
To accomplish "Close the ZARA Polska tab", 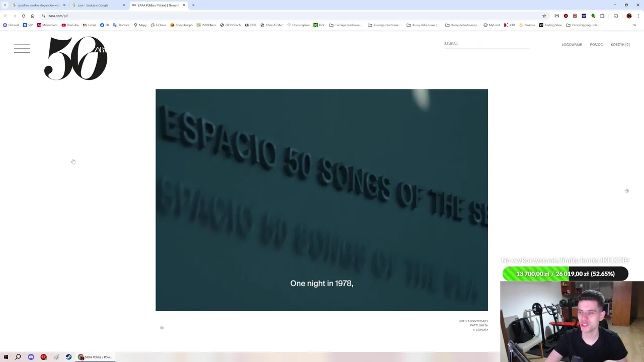I will click(x=184, y=5).
